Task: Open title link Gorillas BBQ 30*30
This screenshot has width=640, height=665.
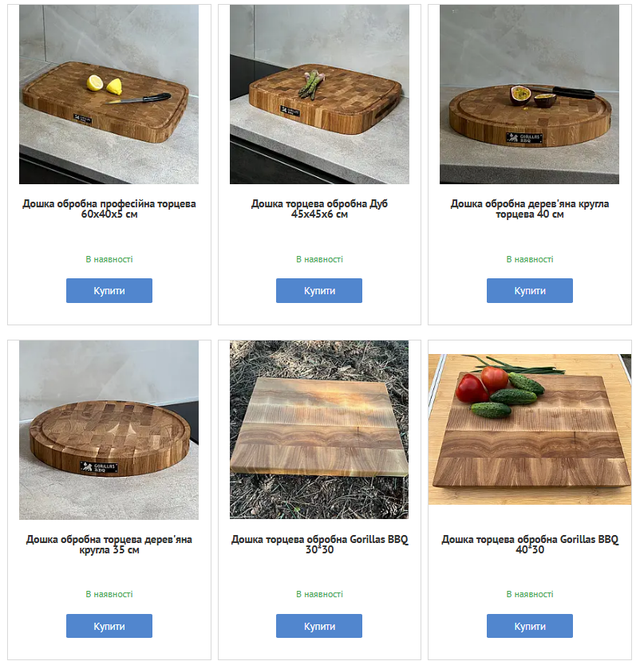Action: click(x=319, y=545)
